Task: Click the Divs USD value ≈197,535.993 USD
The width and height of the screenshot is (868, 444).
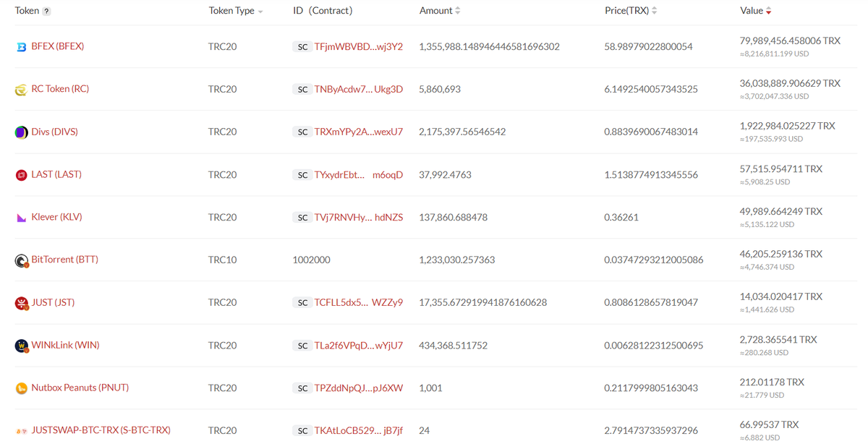Action: (x=771, y=139)
